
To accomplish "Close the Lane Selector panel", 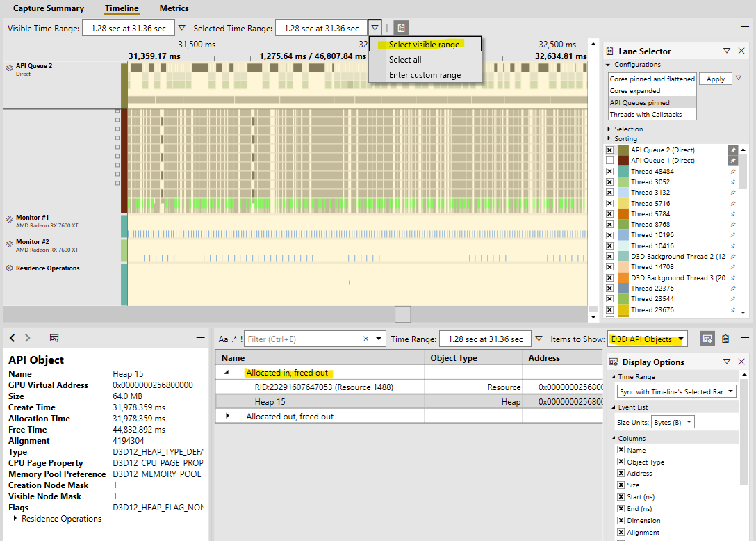I will [x=741, y=51].
